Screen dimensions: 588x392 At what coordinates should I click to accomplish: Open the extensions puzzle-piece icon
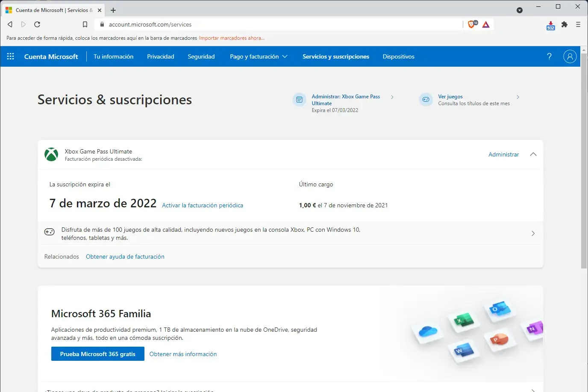pyautogui.click(x=564, y=24)
